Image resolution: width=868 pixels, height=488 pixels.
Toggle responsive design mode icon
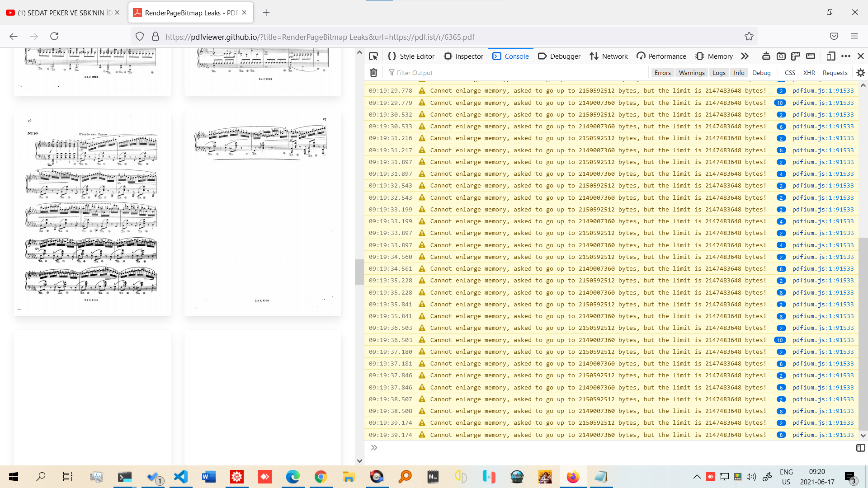point(830,56)
